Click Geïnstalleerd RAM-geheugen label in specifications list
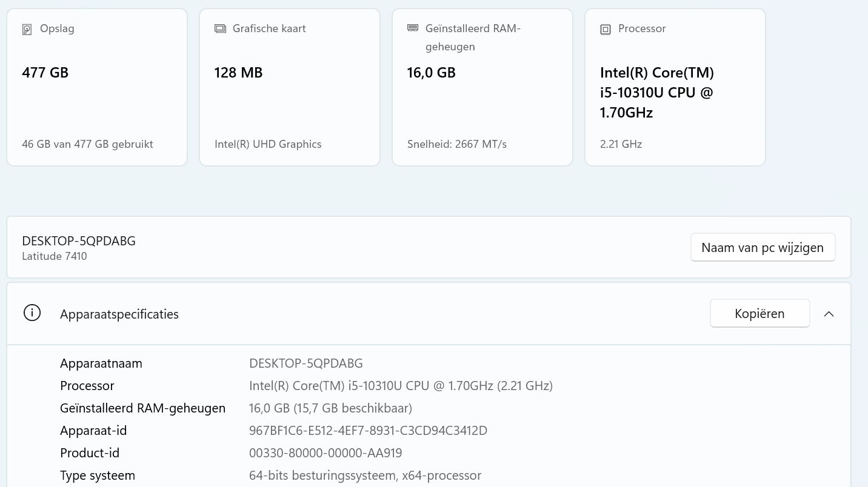This screenshot has width=868, height=487. point(142,408)
